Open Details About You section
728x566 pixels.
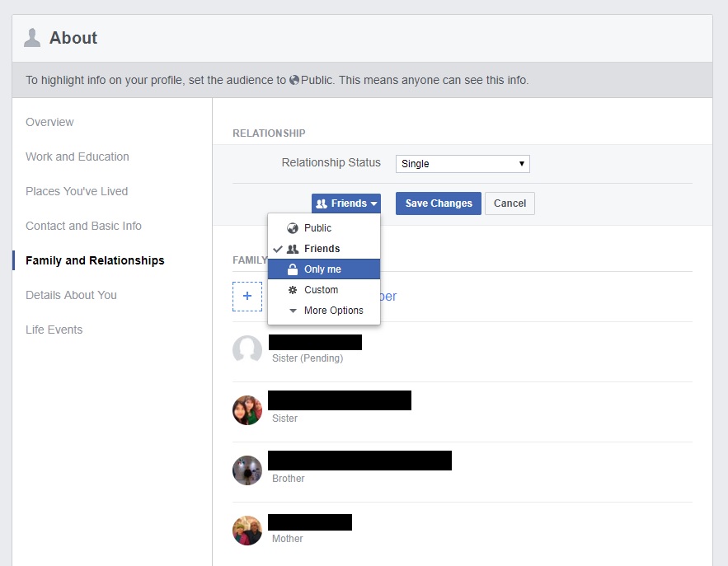(x=71, y=295)
